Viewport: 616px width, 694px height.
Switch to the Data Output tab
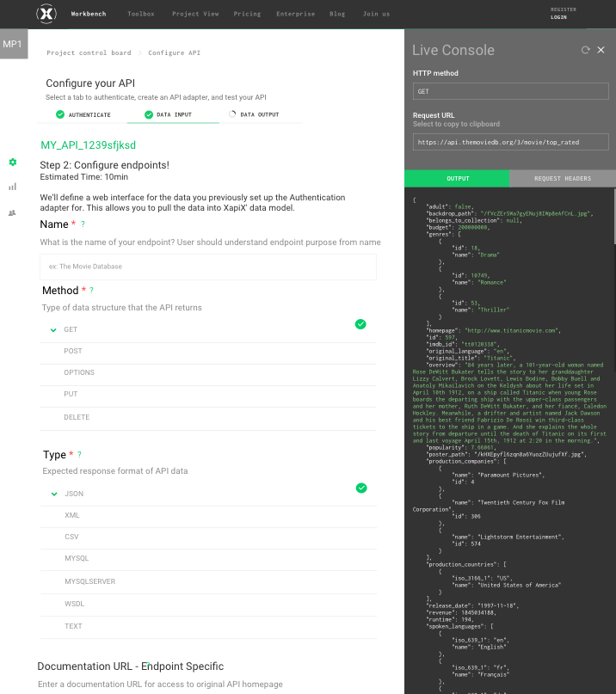260,114
